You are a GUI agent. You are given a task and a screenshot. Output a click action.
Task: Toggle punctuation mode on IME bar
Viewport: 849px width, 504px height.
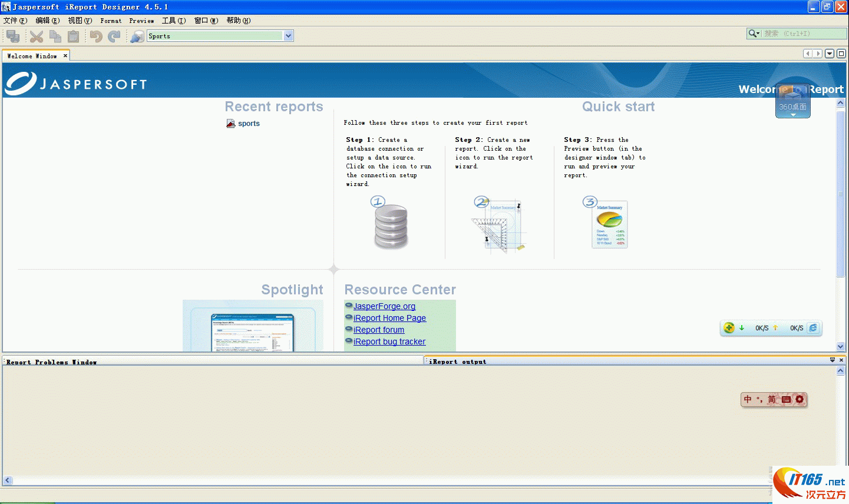[759, 400]
